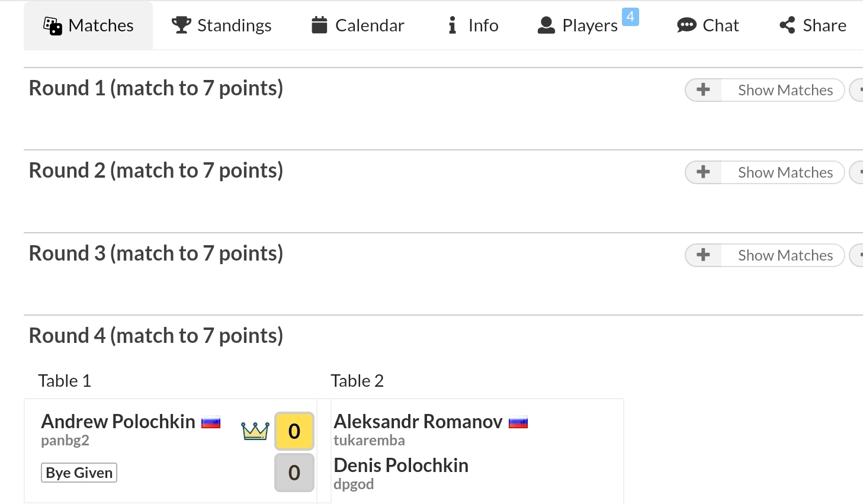863x504 pixels.
Task: Open the Standings tab
Action: 222,25
